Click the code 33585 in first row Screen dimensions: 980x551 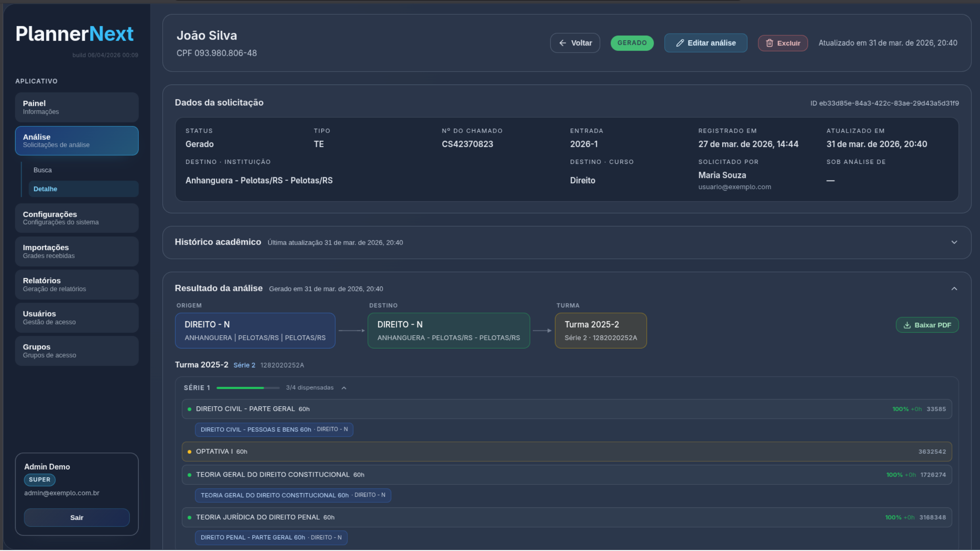coord(936,409)
